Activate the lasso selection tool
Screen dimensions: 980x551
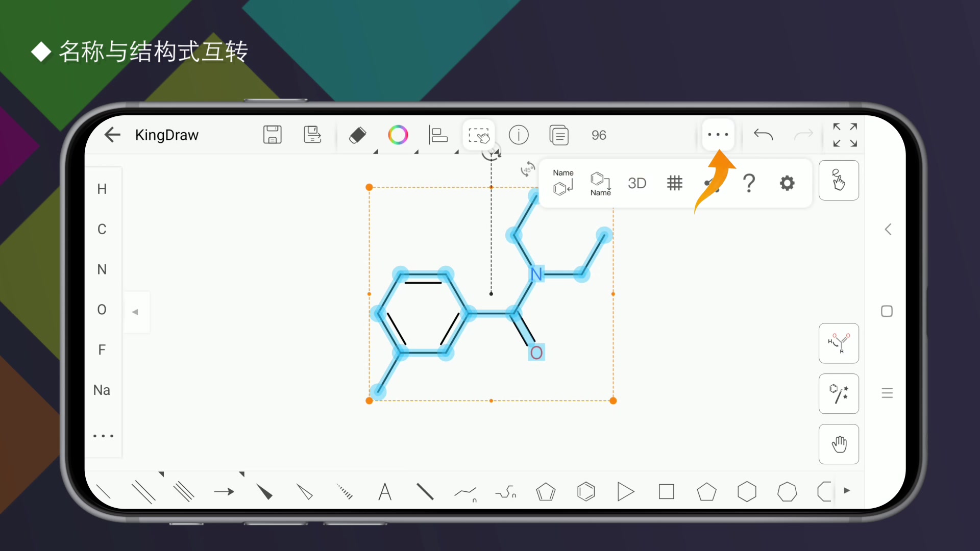coord(478,135)
